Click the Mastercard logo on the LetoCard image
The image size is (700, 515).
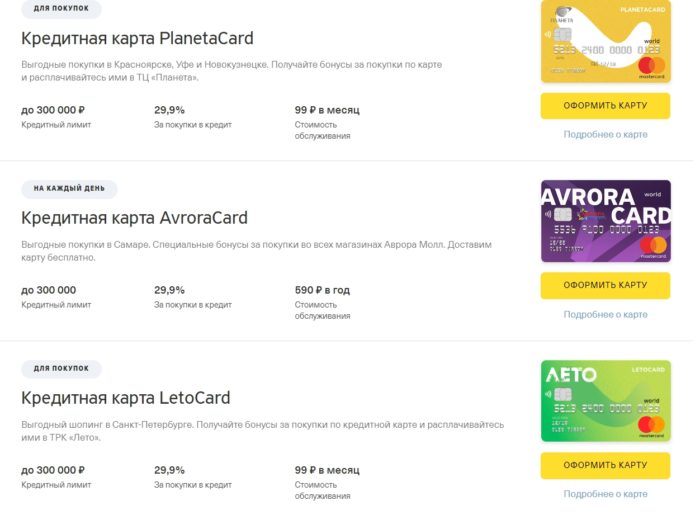[651, 426]
